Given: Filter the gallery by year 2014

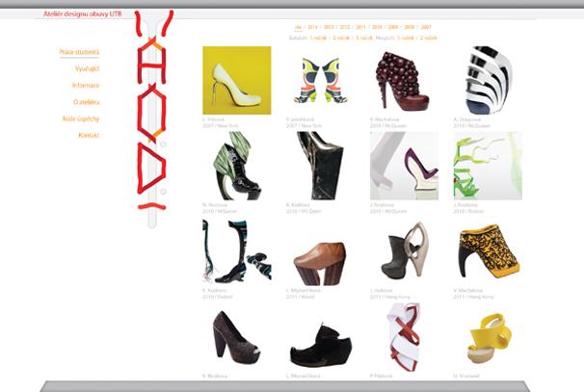Looking at the screenshot, I should click(313, 28).
